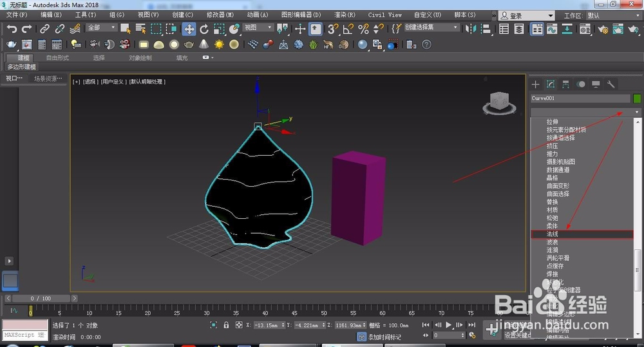Toggle the Scene Explorer icon
Viewport: 644px width, 347px height.
(504, 29)
